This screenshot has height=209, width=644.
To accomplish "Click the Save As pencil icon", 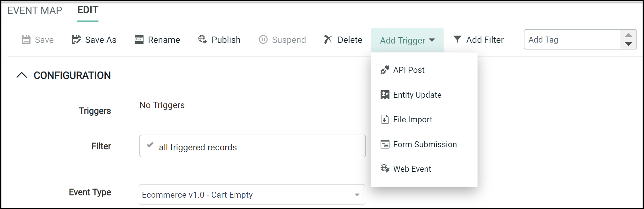I will tap(76, 39).
